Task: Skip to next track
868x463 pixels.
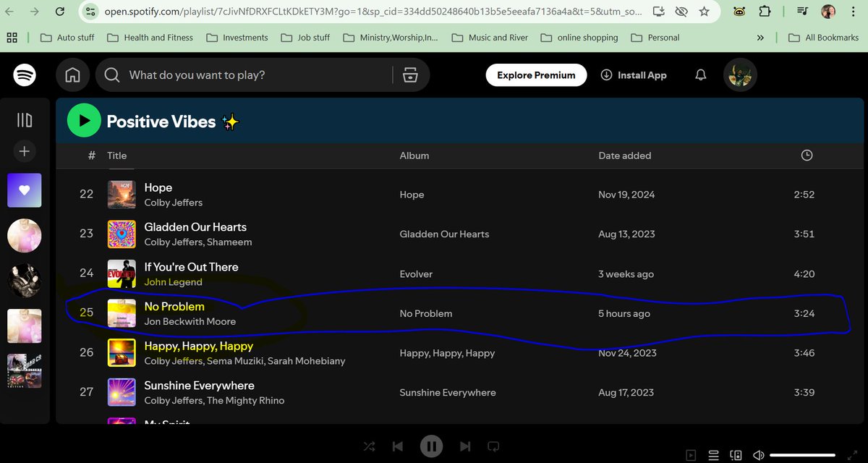Action: tap(465, 446)
